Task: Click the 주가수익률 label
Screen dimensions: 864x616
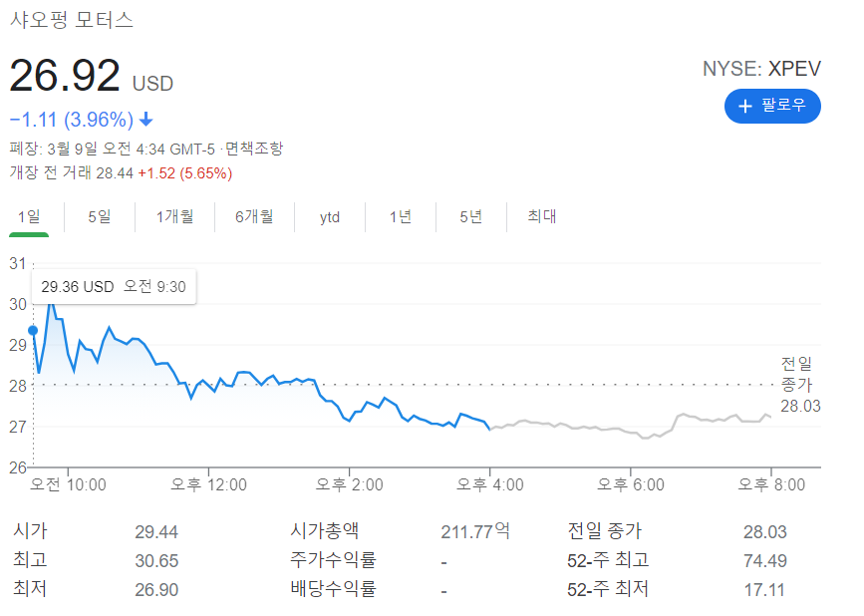Action: 334,560
